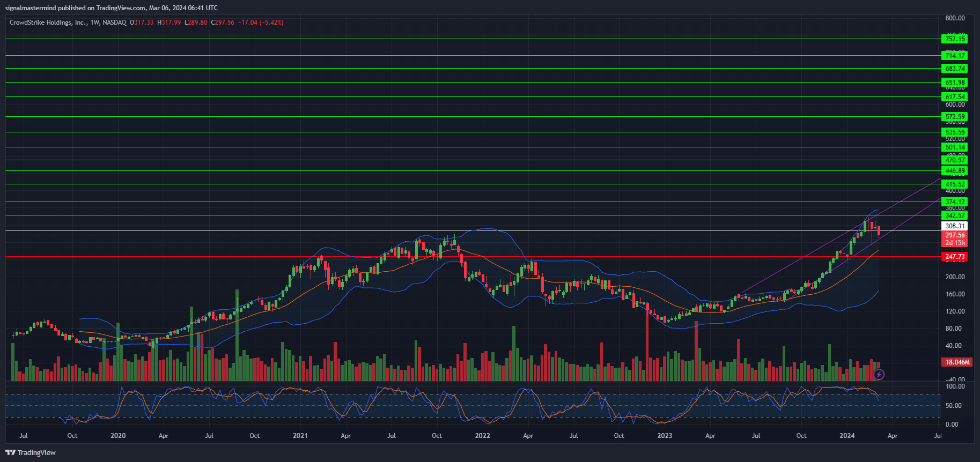The height and width of the screenshot is (462, 980).
Task: Click the 18.046M volume label
Action: pyautogui.click(x=957, y=362)
